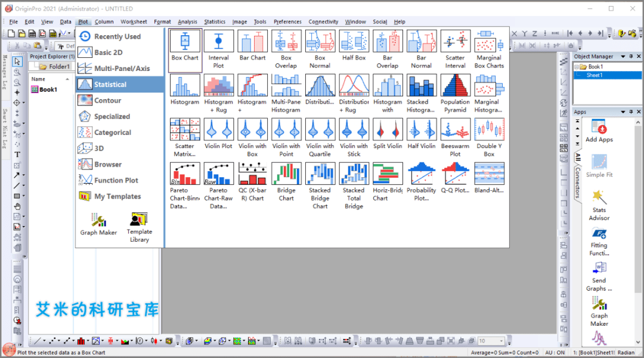
Task: Sort by Name column header
Action: [x=50, y=79]
